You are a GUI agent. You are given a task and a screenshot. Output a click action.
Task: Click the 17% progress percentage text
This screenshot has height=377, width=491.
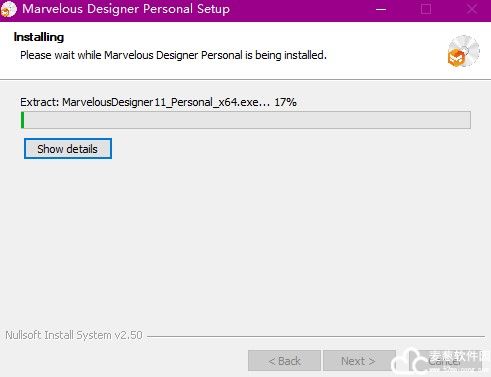285,102
